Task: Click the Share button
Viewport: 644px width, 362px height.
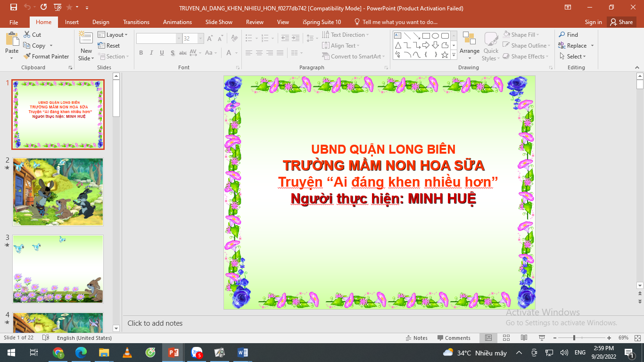Action: click(x=621, y=22)
